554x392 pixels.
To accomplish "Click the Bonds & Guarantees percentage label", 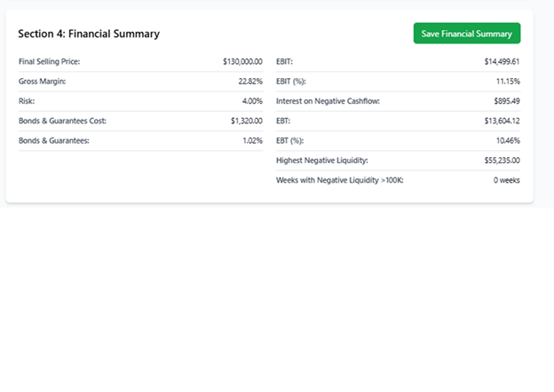I will pos(53,141).
